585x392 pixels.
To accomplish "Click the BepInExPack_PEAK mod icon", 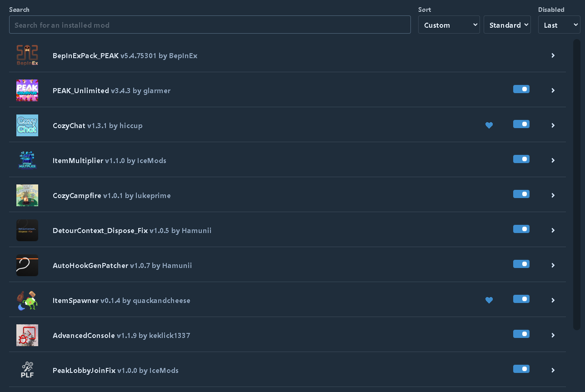I will pyautogui.click(x=27, y=55).
